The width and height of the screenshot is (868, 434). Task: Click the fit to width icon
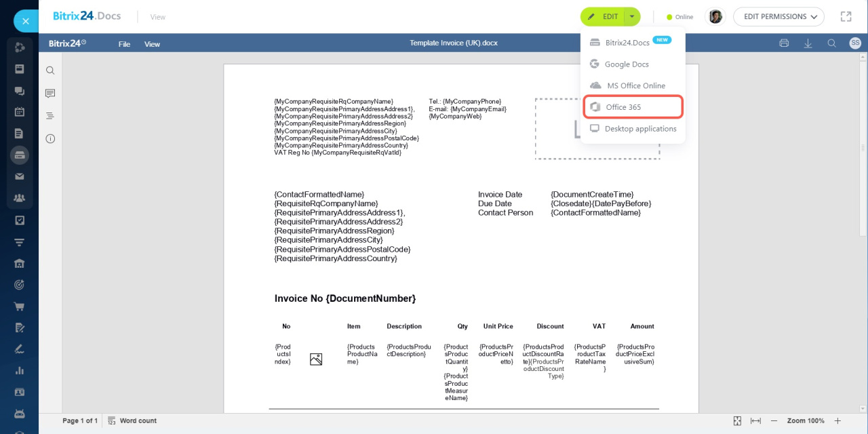click(x=755, y=421)
